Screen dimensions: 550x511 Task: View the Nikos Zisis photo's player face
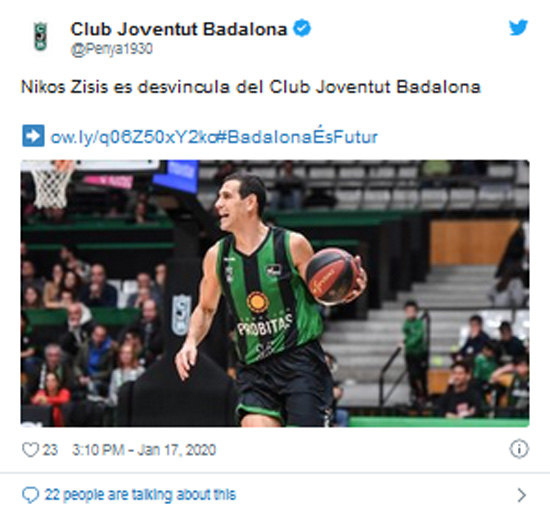[x=240, y=202]
